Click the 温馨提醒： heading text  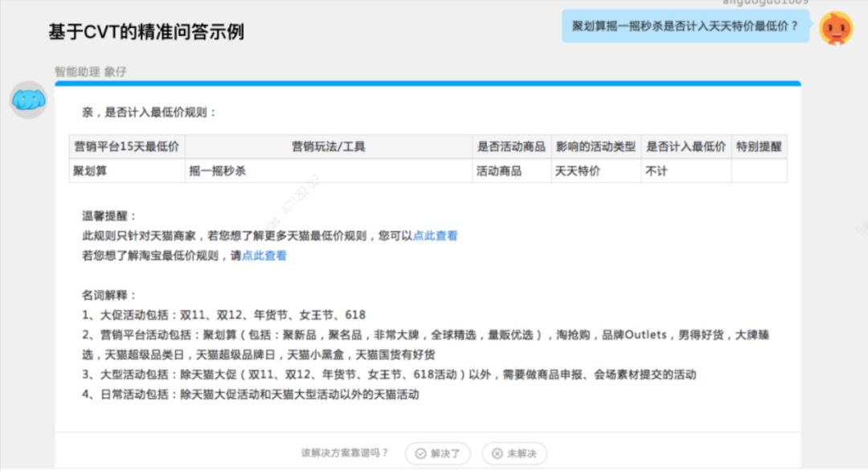(x=109, y=216)
